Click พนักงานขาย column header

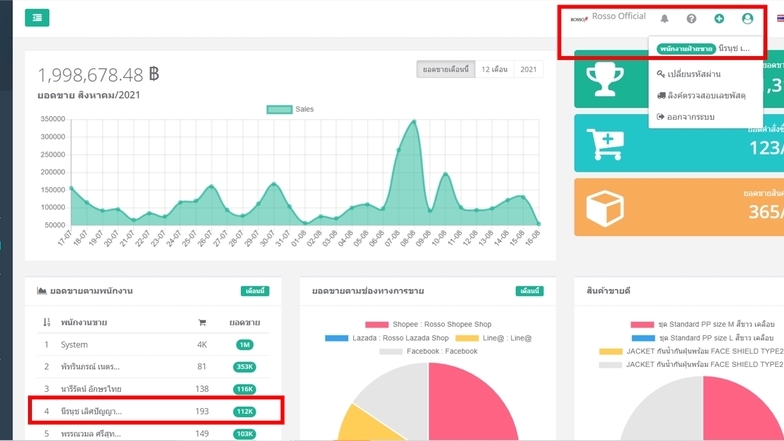click(x=84, y=322)
